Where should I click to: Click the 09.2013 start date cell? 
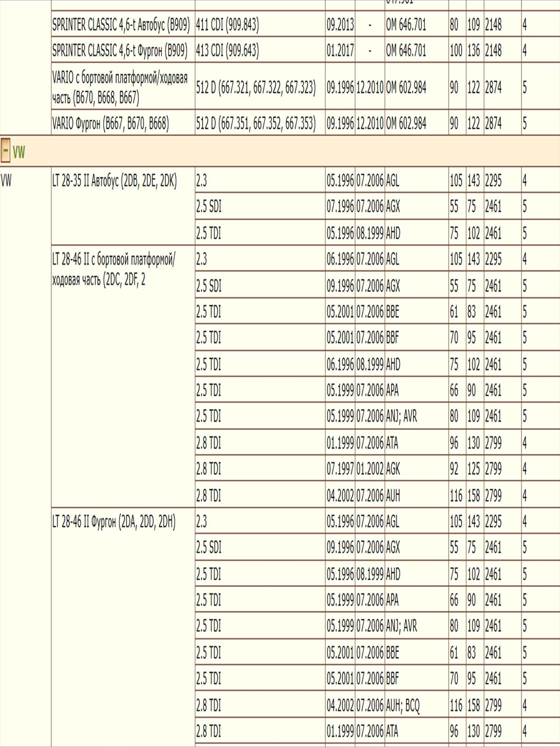(340, 24)
